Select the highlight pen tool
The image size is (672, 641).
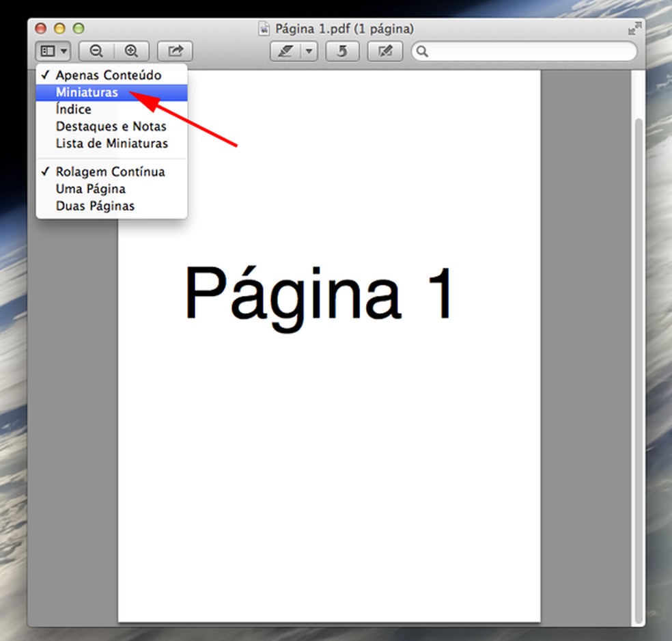pos(286,51)
